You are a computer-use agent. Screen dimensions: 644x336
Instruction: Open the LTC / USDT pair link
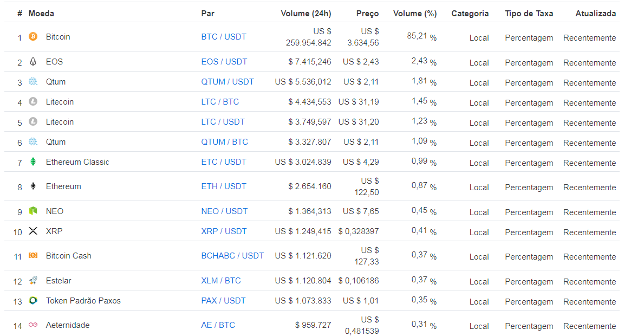click(223, 122)
